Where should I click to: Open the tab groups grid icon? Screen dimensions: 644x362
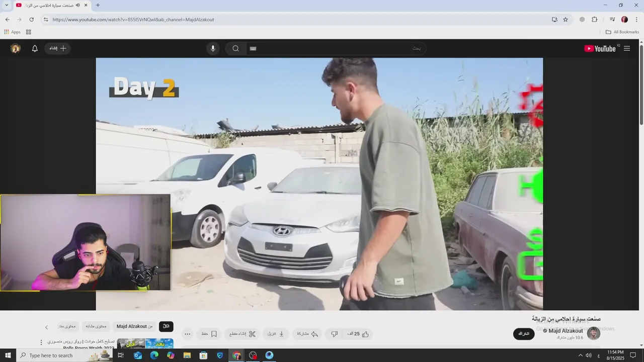pyautogui.click(x=29, y=32)
